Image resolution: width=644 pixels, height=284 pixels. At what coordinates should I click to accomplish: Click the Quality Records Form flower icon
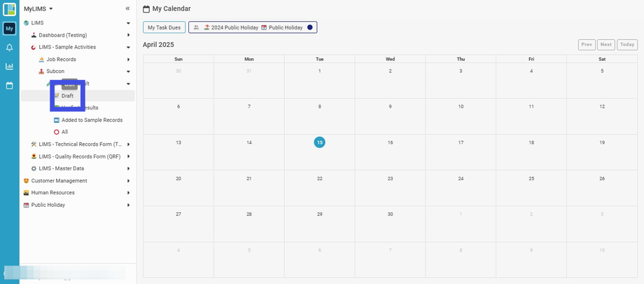click(x=34, y=156)
